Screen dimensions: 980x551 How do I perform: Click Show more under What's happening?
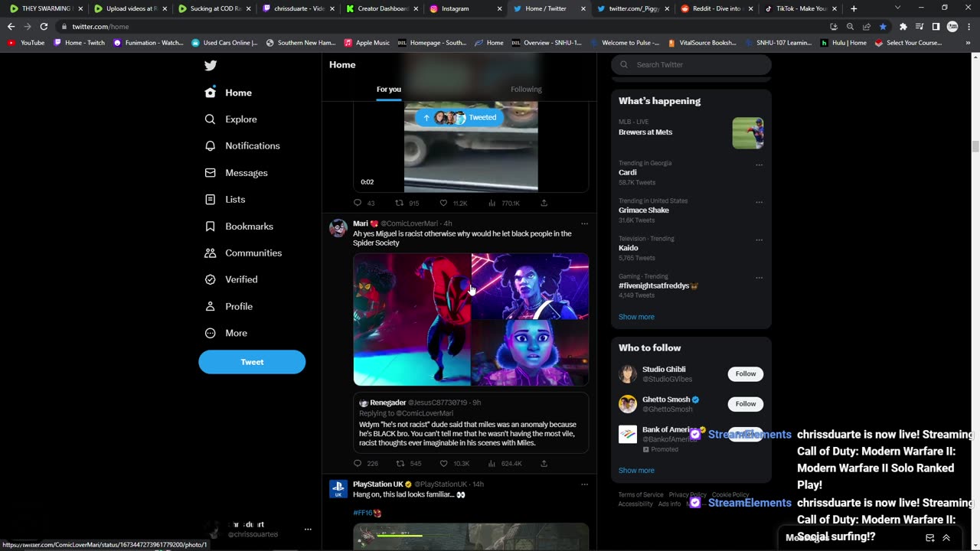point(636,317)
